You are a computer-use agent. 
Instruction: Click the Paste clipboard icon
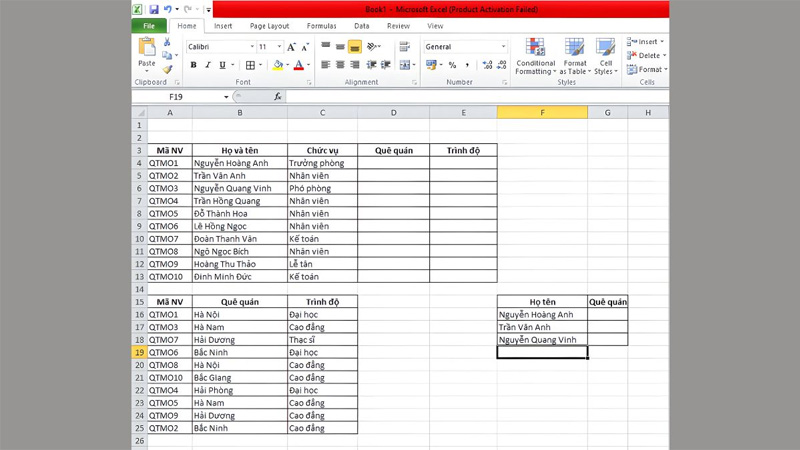147,47
